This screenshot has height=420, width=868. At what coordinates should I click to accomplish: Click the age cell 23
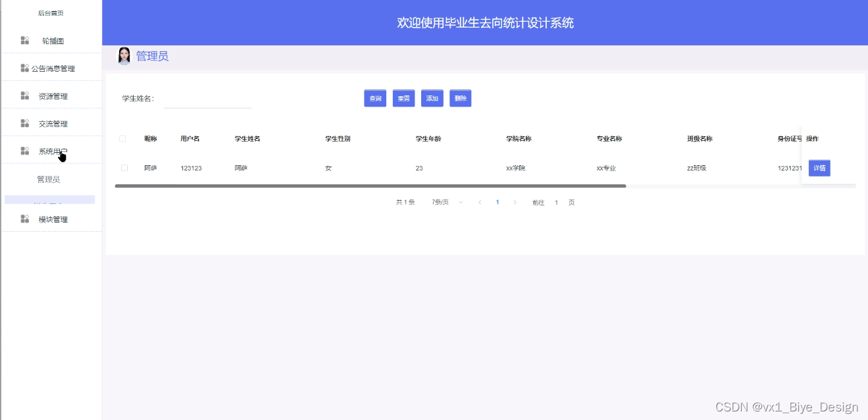point(419,169)
